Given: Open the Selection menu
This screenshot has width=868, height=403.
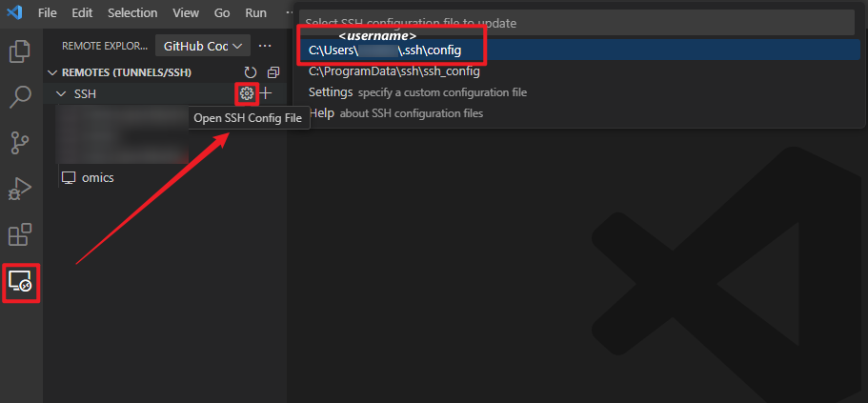Looking at the screenshot, I should 132,13.
